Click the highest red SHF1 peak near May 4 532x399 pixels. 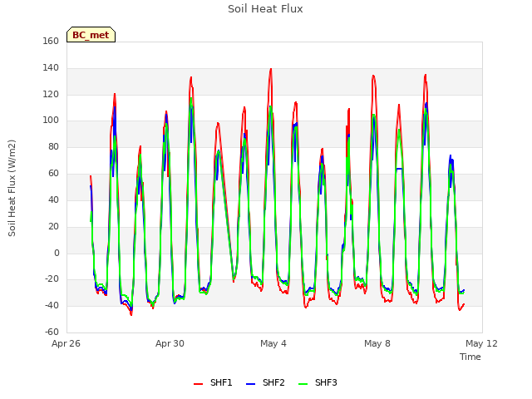pyautogui.click(x=271, y=69)
